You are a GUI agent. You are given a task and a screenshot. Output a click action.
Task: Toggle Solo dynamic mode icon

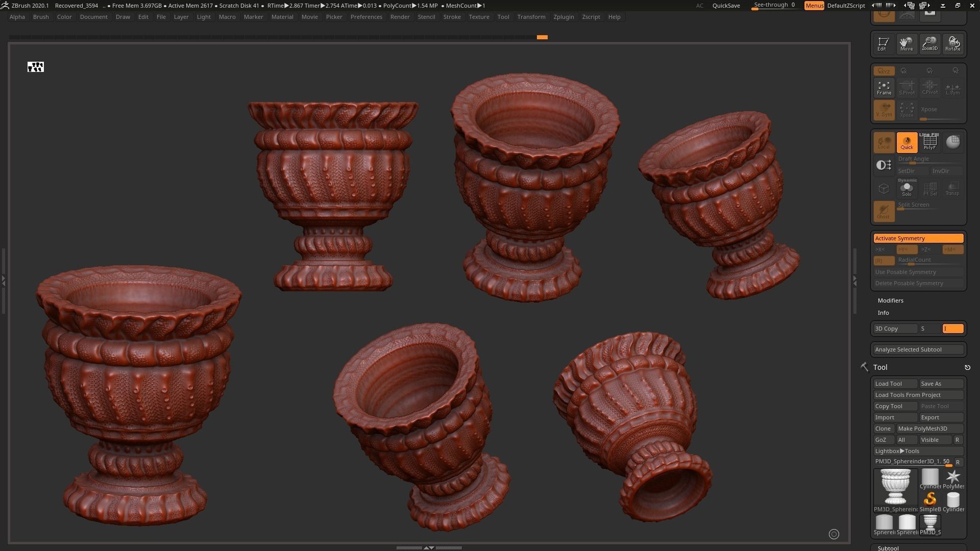(906, 188)
